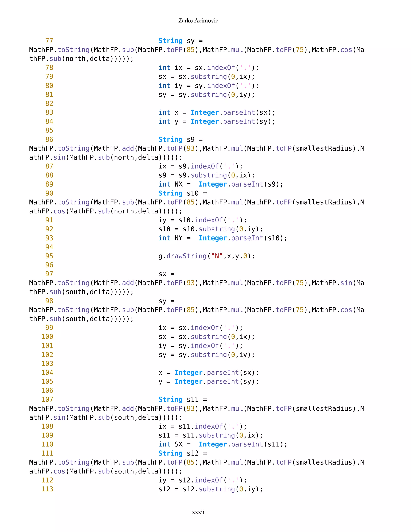Viewport: 411px width, 532px height.
Task: Click 'sx = sx.substring(0,ix);' on line 100
Action: (x=207, y=337)
